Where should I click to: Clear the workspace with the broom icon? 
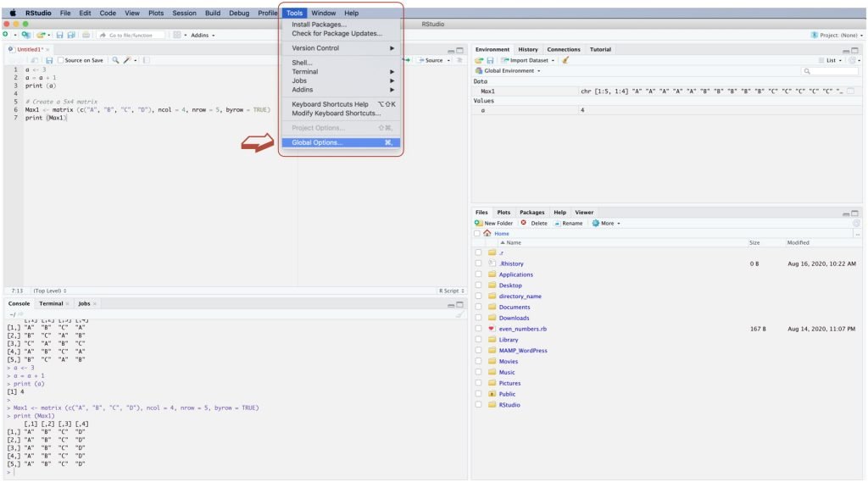[565, 60]
